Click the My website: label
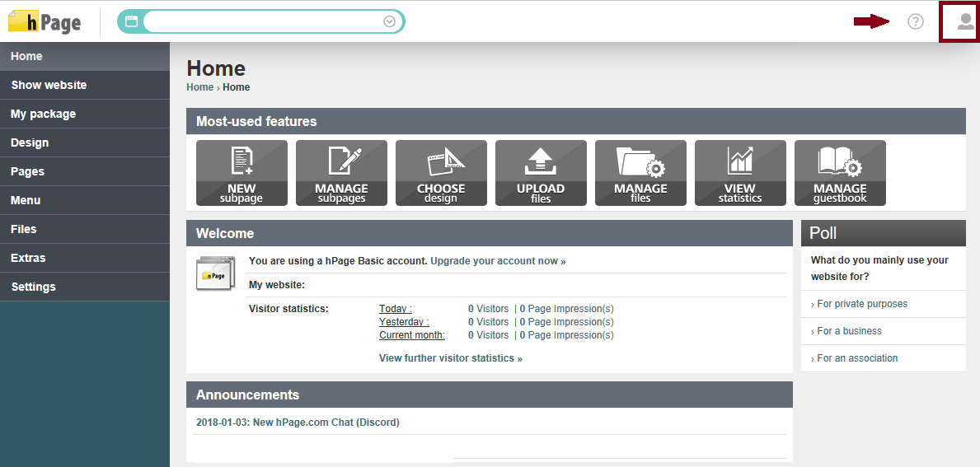980x467 pixels. 277,285
